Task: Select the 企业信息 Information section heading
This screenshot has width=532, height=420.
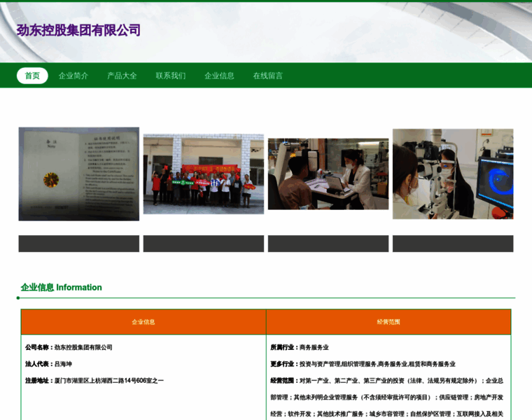Action: (62, 288)
